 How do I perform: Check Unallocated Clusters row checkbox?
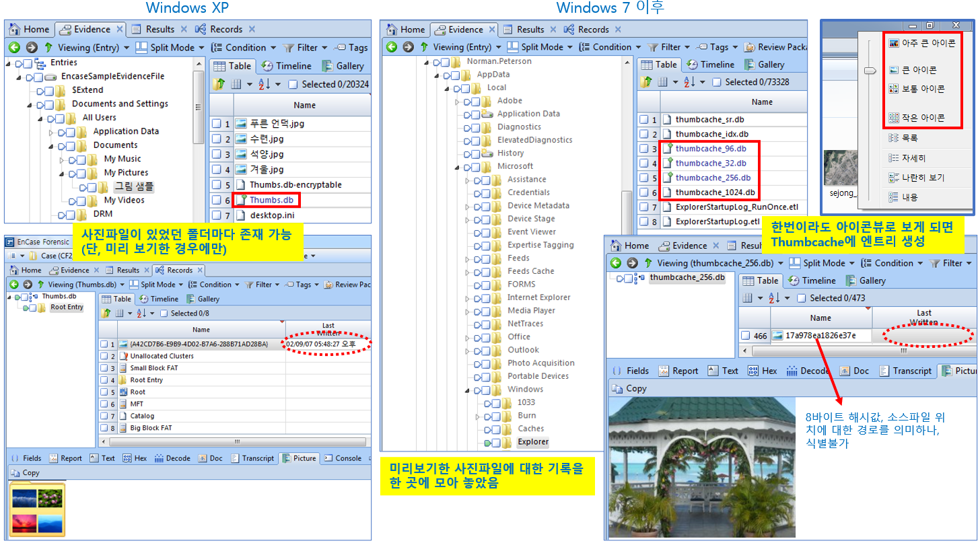pyautogui.click(x=104, y=356)
